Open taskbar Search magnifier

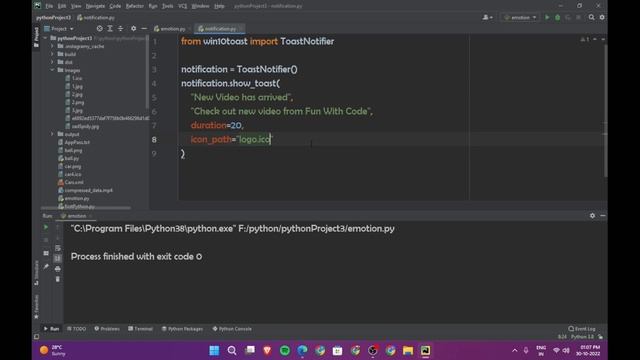tap(232, 351)
